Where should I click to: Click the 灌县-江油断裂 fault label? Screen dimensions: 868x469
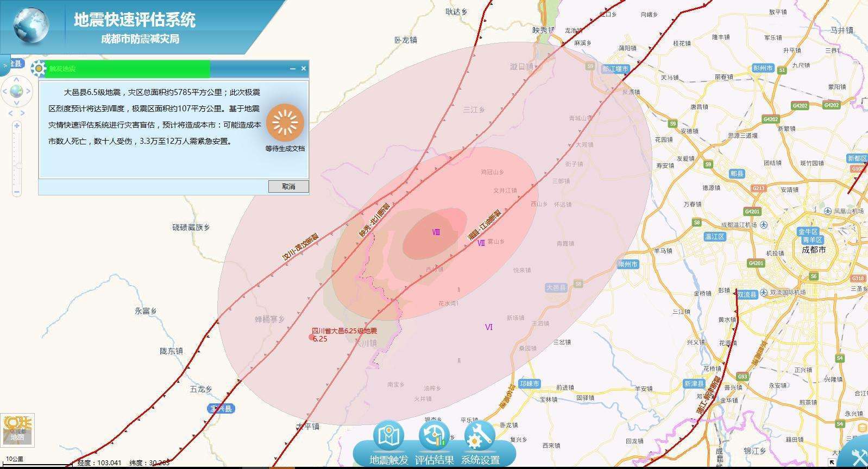click(x=485, y=225)
